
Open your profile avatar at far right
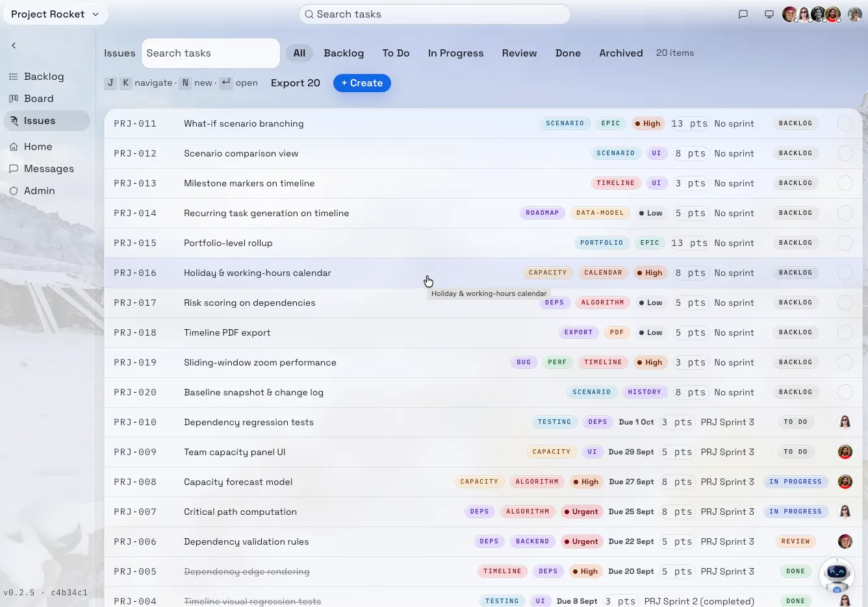(855, 14)
